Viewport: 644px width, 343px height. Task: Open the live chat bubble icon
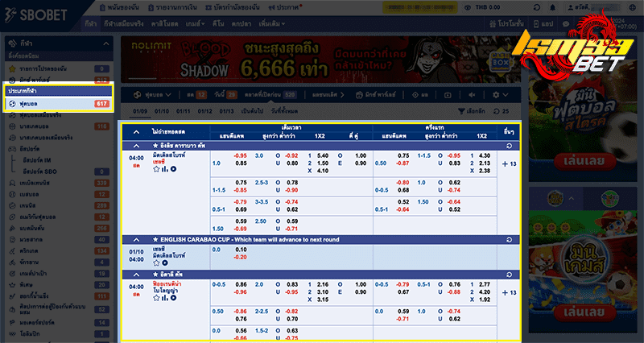(566, 24)
